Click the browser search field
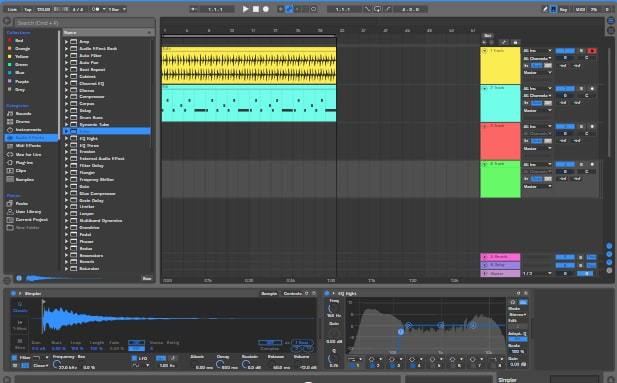Image resolution: width=617 pixels, height=383 pixels. point(85,23)
